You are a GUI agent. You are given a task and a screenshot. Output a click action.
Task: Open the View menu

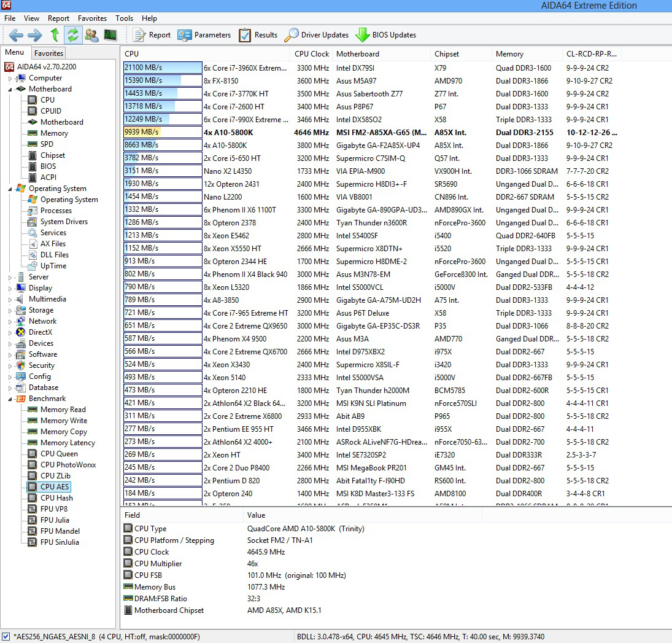31,18
